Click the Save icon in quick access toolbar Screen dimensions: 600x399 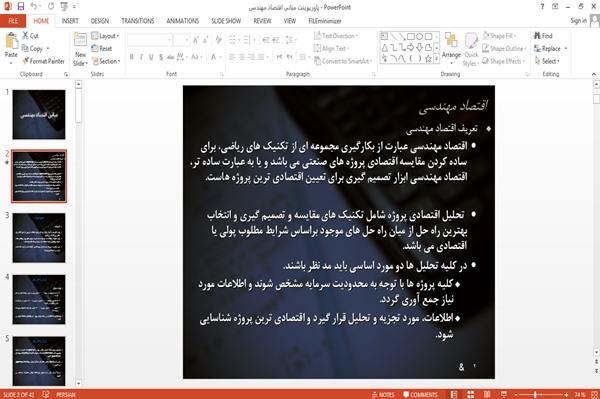(21, 6)
